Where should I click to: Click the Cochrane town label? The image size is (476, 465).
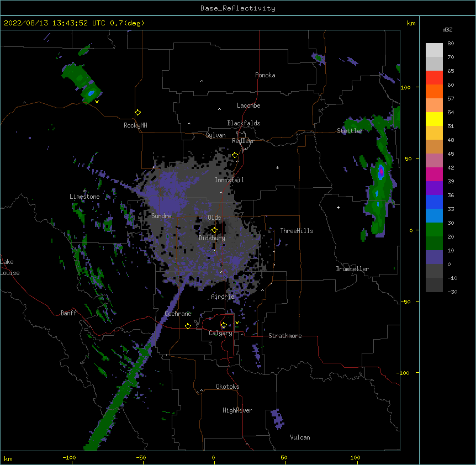(178, 314)
